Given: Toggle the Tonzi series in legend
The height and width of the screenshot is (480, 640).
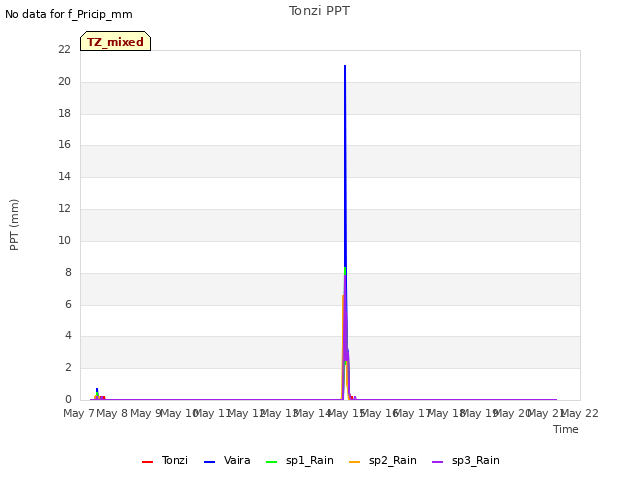Looking at the screenshot, I should (x=165, y=461).
